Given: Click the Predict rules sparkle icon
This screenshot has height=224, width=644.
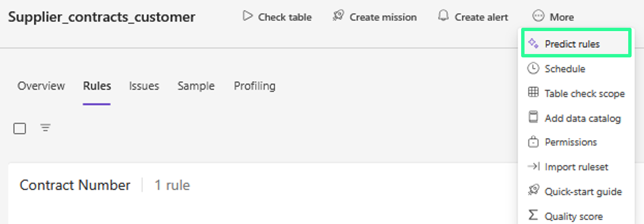Looking at the screenshot, I should (533, 43).
